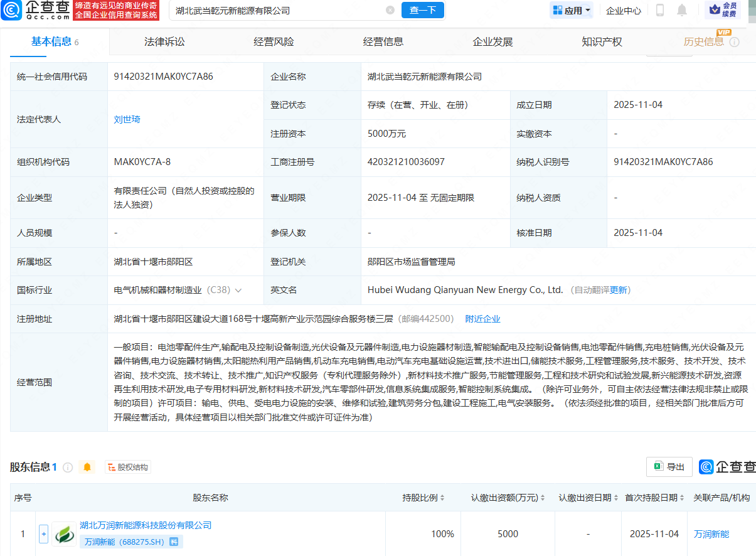Expand the 国标行业 C38 chevron
The height and width of the screenshot is (556, 756).
pyautogui.click(x=238, y=291)
